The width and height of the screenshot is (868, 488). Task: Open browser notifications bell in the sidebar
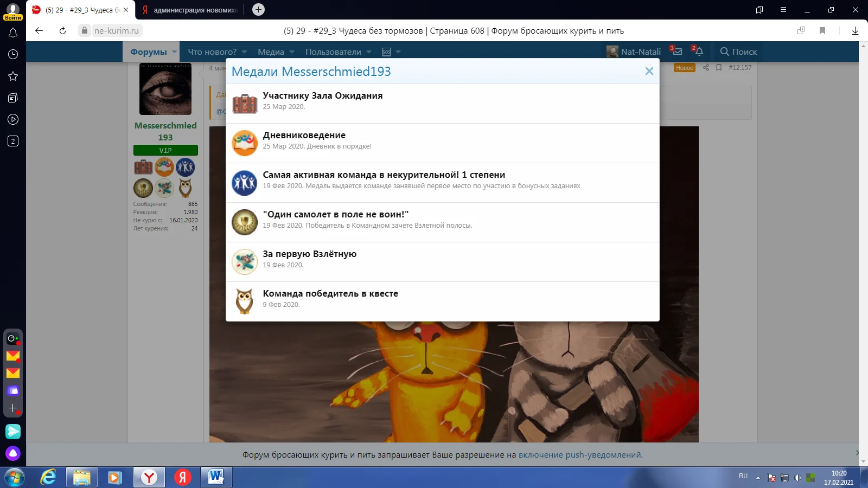(x=13, y=33)
